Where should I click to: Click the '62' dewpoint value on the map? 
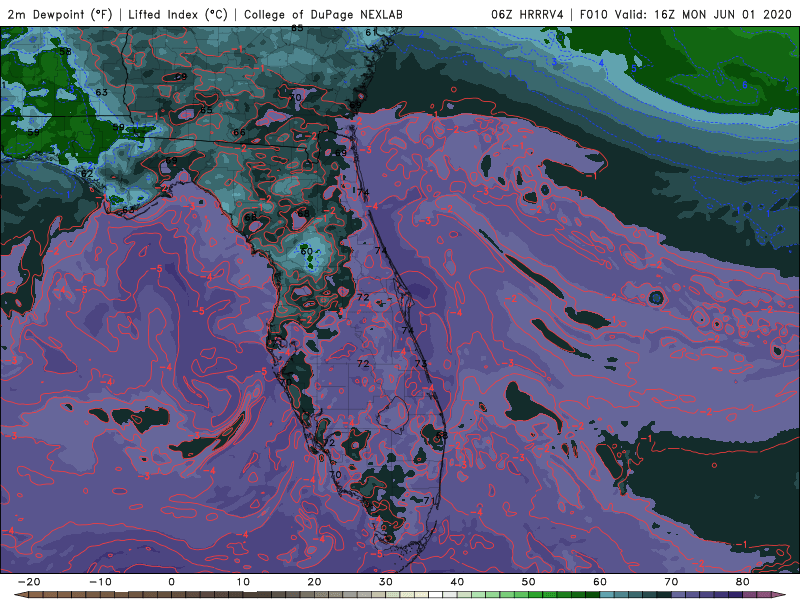pos(87,173)
